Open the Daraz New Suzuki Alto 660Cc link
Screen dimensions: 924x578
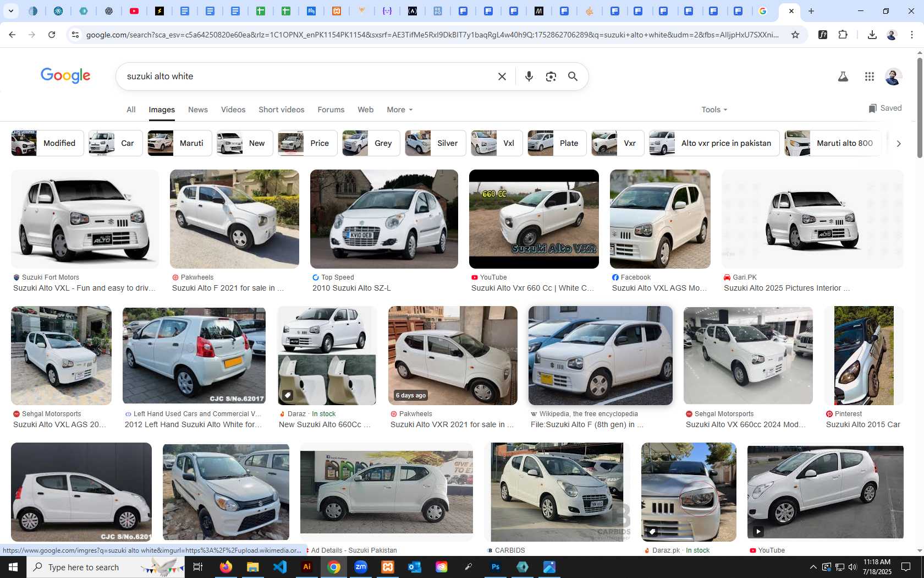pos(325,424)
